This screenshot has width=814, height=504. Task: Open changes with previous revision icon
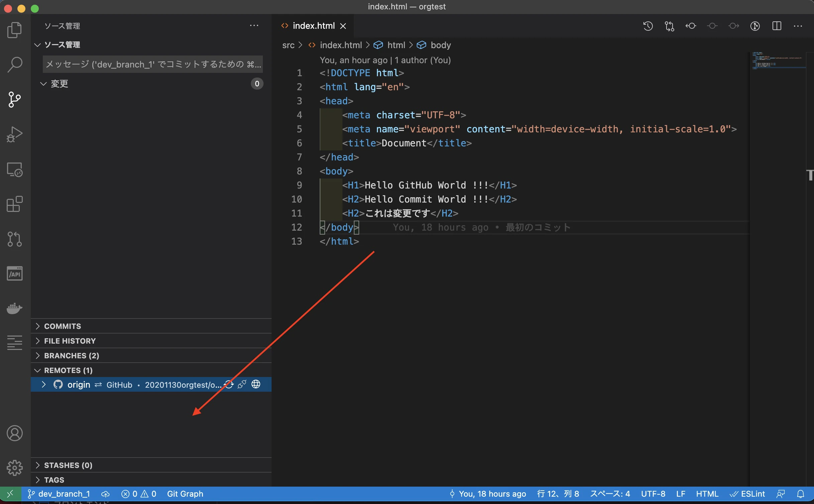pyautogui.click(x=691, y=26)
